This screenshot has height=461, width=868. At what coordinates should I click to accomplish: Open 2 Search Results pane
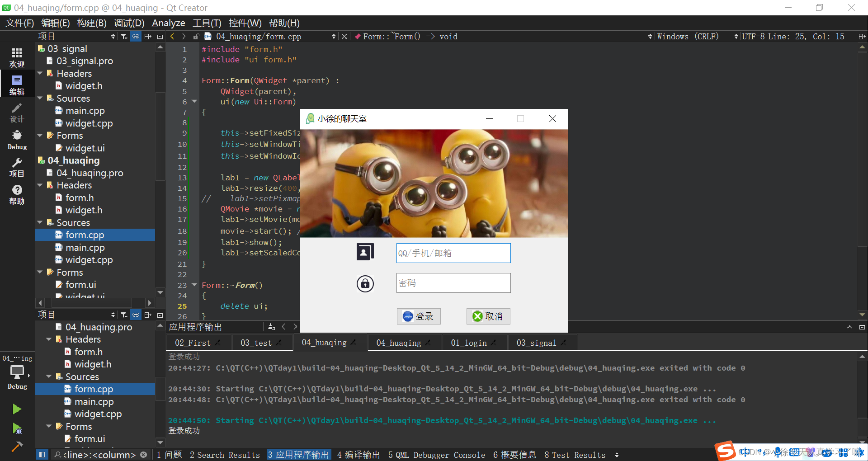225,455
